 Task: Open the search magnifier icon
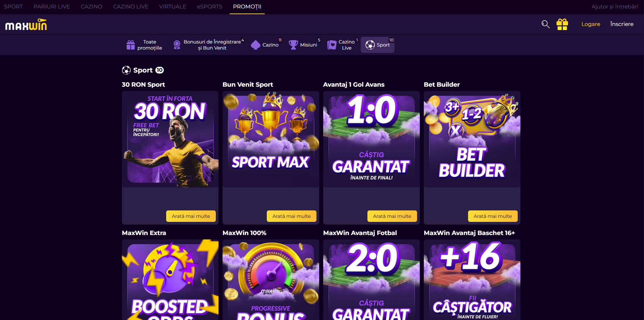[x=545, y=24]
